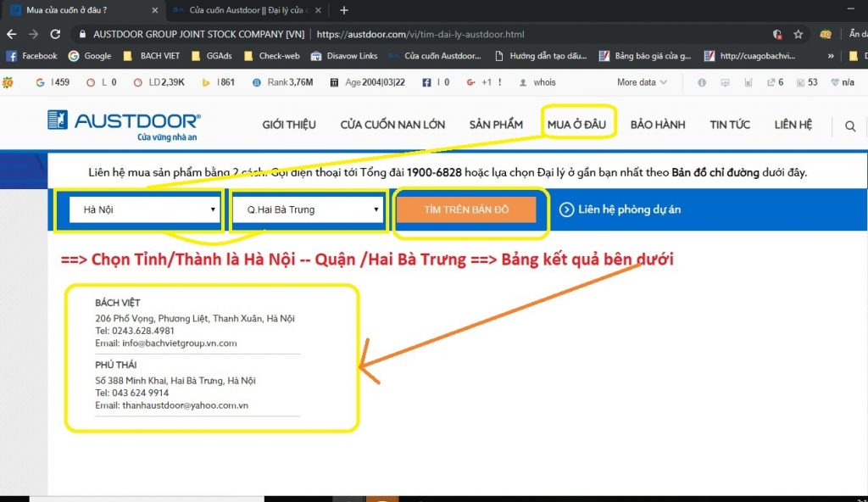Open the 'Hướng dẫn tạo dấu...' bookmark
868x502 pixels.
point(540,56)
